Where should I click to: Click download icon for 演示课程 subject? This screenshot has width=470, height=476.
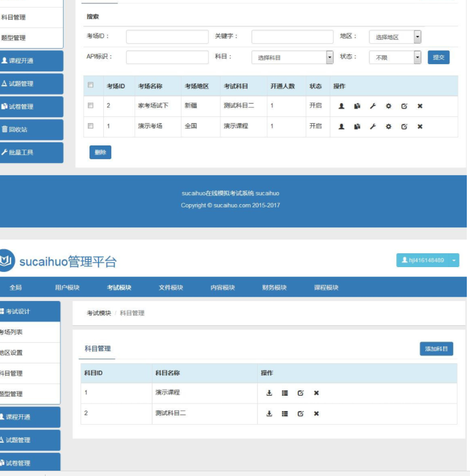tap(269, 393)
